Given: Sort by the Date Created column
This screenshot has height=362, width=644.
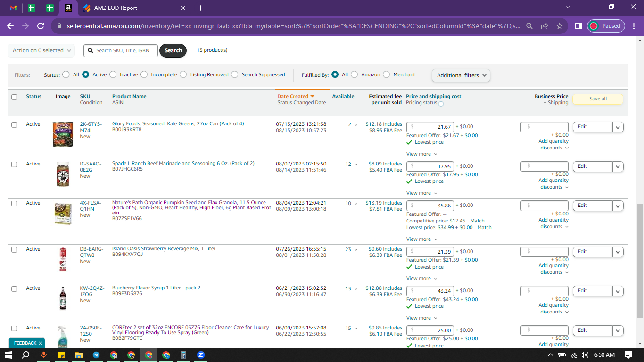Looking at the screenshot, I should (x=296, y=96).
